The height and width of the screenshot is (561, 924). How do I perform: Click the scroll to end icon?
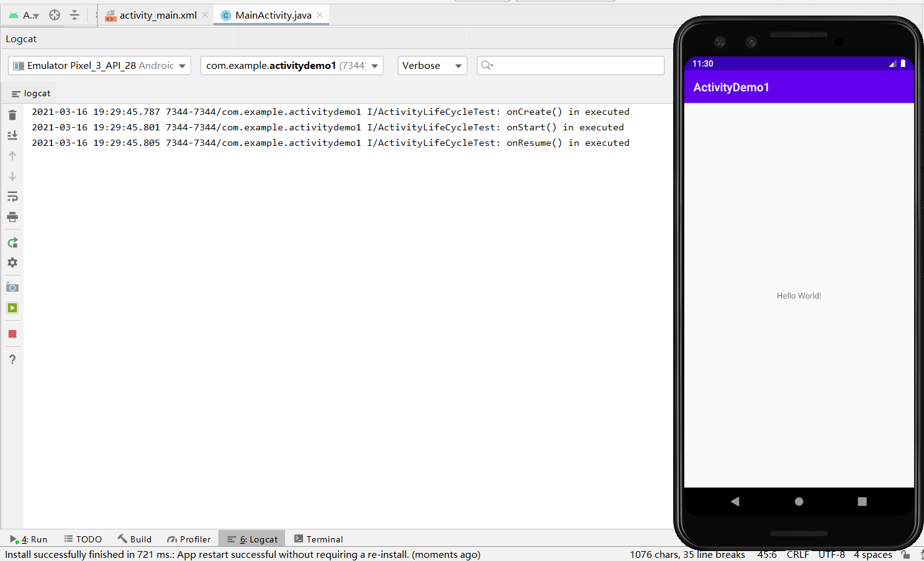12,135
